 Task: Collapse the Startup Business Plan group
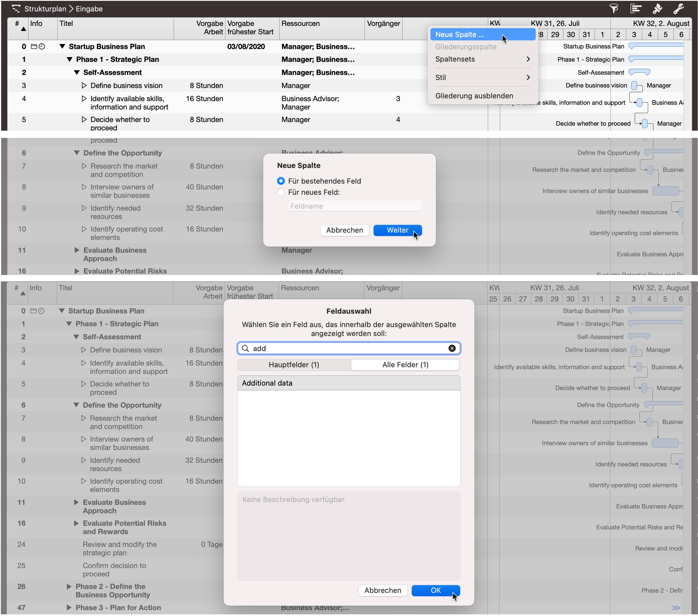62,47
